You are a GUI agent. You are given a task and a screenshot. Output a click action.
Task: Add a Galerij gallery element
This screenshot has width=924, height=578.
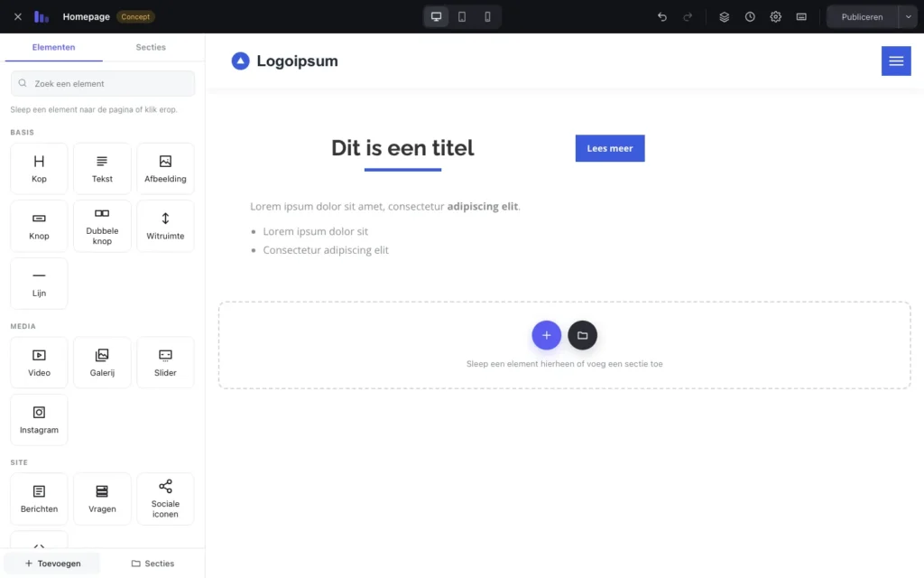[102, 363]
